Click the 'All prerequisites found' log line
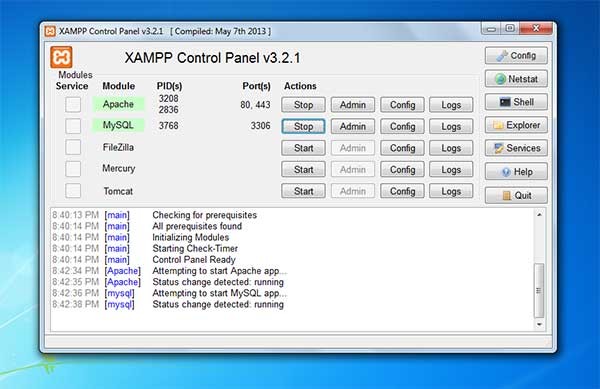This screenshot has width=600, height=389. pyautogui.click(x=197, y=226)
